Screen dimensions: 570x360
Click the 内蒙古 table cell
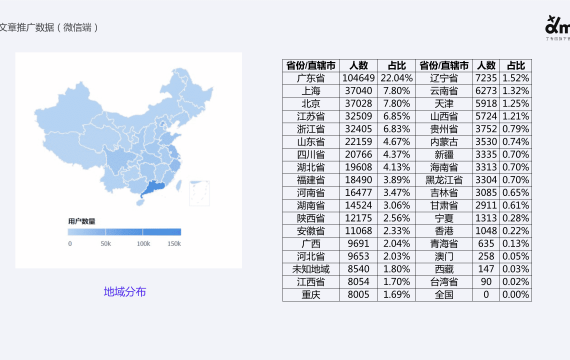tap(444, 142)
